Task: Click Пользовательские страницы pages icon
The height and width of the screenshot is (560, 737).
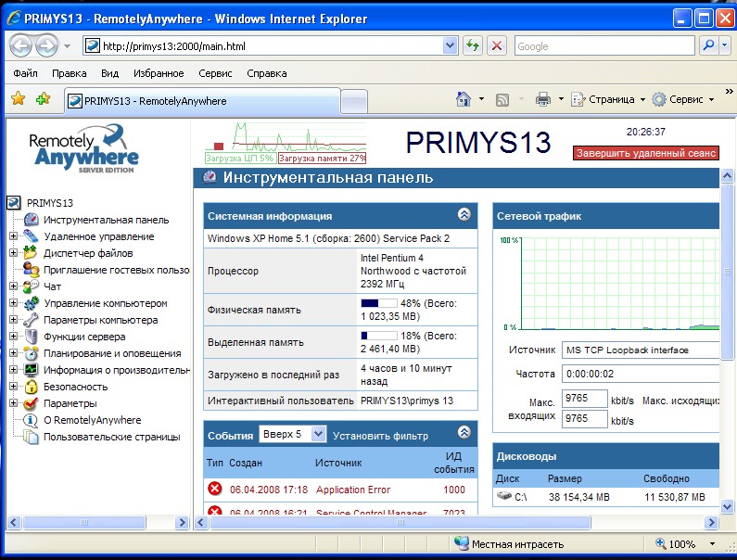Action: 31,437
